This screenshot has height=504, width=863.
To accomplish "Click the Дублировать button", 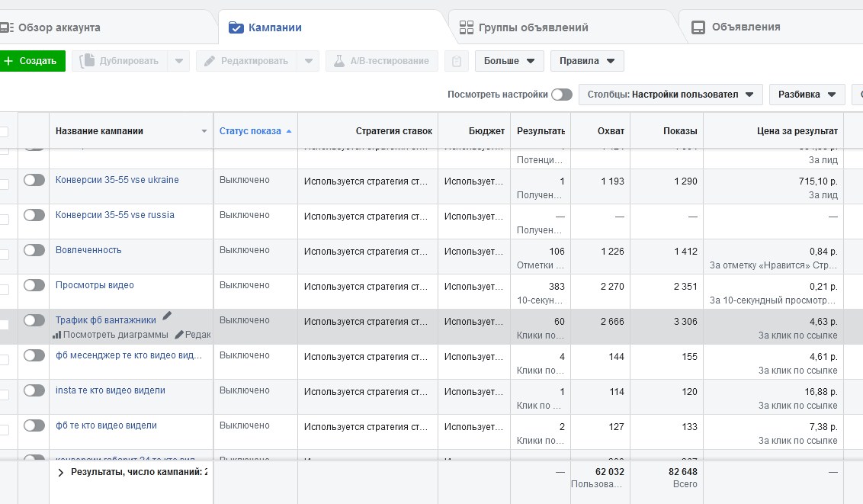I will pos(120,61).
